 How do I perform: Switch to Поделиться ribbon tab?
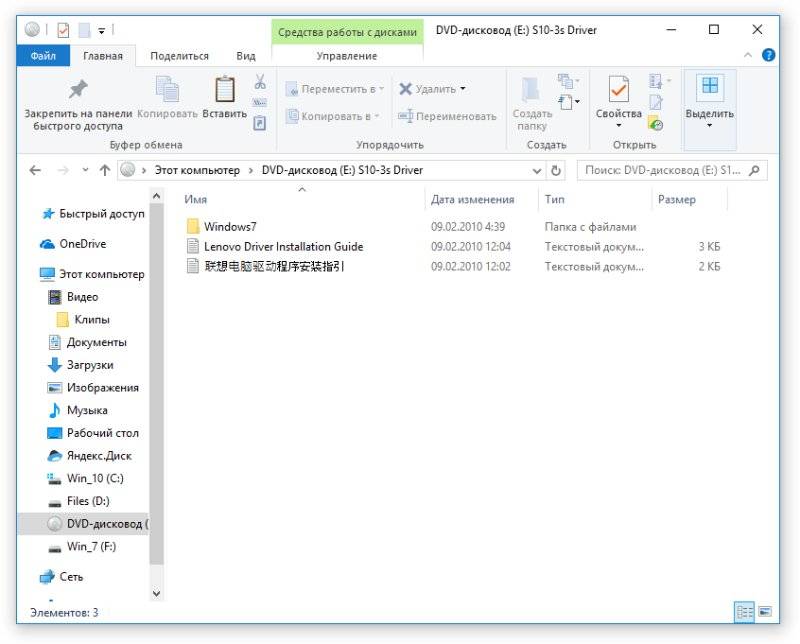click(179, 56)
